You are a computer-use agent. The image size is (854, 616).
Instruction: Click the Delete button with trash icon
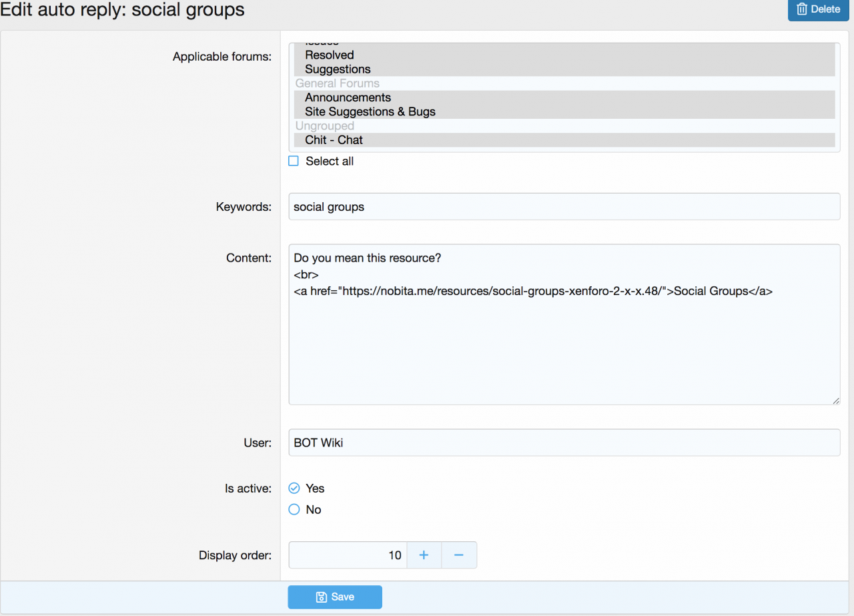point(818,9)
